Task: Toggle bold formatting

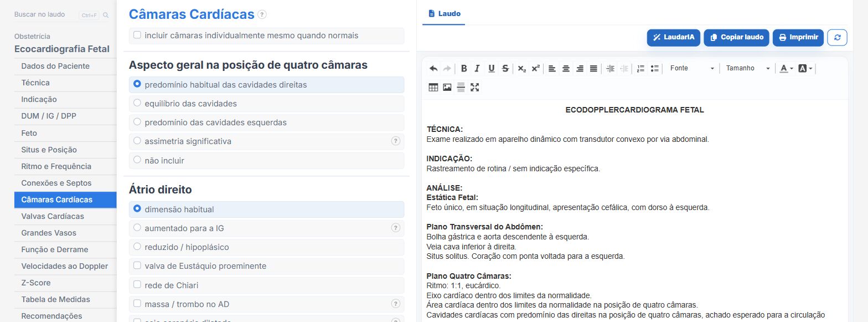Action: coord(464,69)
